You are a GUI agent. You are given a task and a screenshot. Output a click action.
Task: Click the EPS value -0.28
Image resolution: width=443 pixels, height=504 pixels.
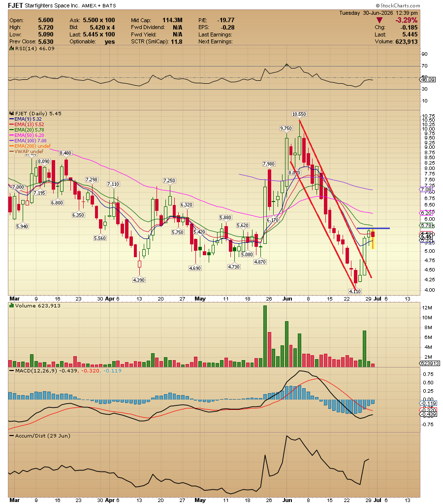pyautogui.click(x=227, y=27)
